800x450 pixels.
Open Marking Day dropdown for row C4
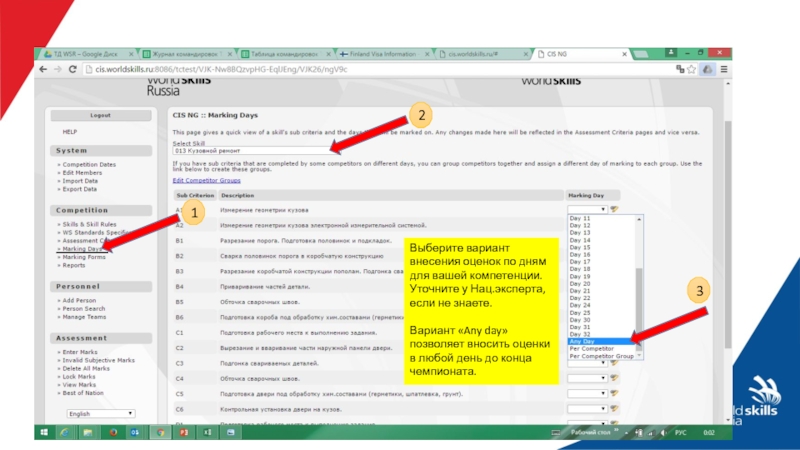(x=588, y=378)
